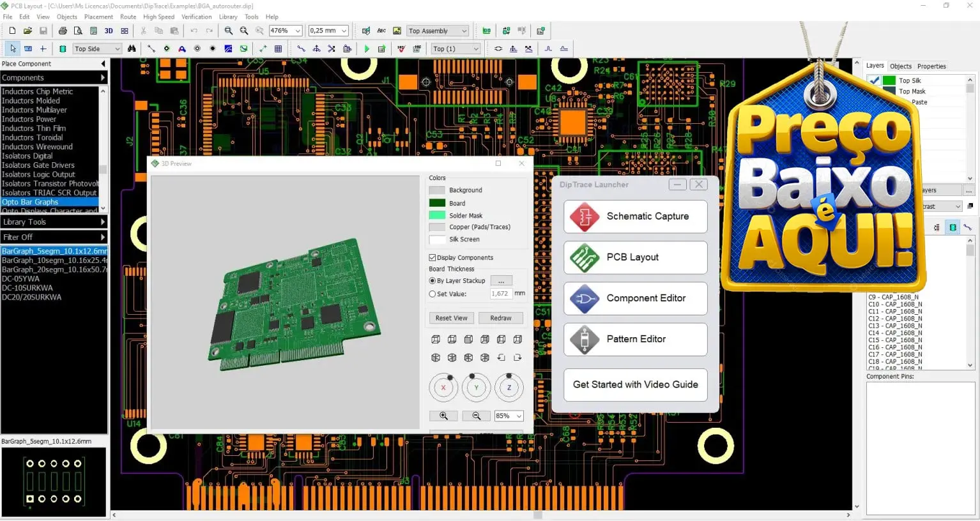Click the Solder Mask color swatch
Screen dimensions: 980x521
[437, 216]
